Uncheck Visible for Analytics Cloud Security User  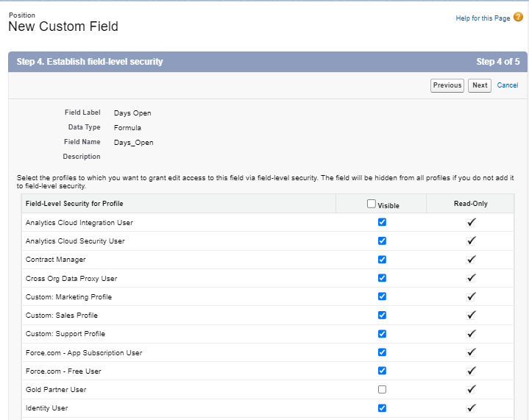382,241
